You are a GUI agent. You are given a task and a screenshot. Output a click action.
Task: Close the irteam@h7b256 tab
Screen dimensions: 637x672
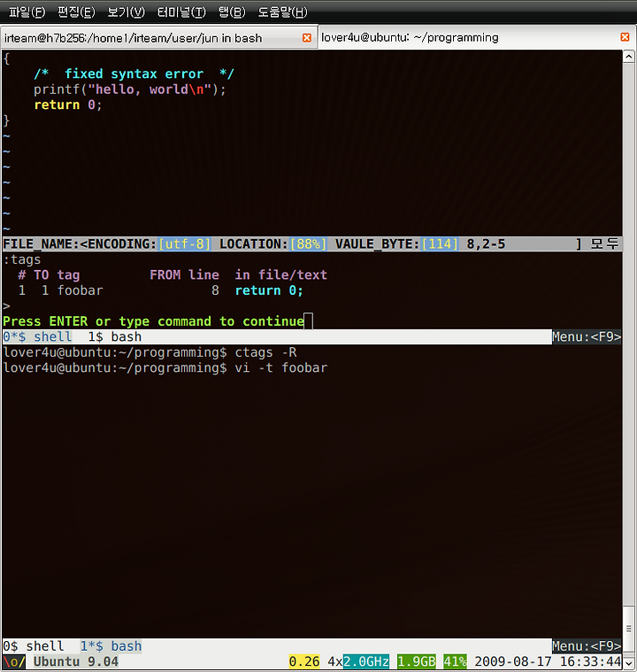[x=307, y=38]
